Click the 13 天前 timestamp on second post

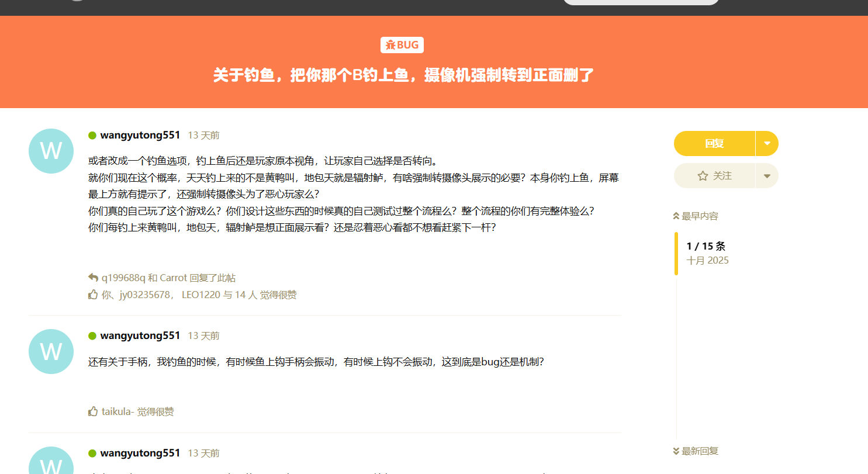pyautogui.click(x=203, y=335)
